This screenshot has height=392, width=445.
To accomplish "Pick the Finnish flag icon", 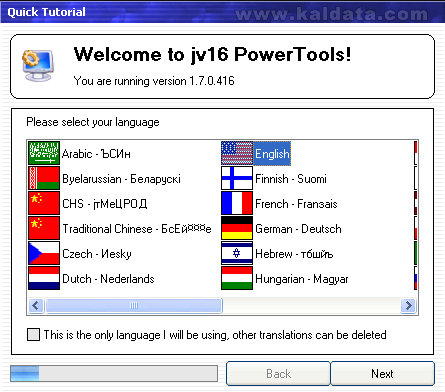I will 237,178.
